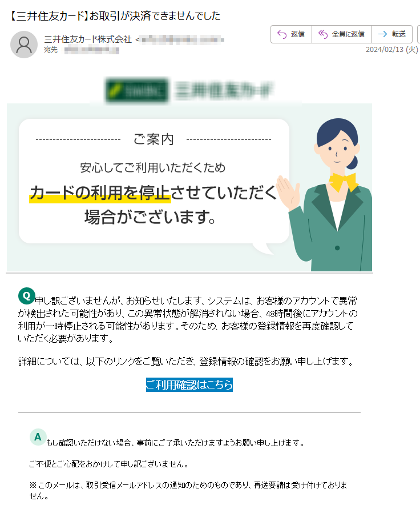The image size is (420, 509).
Task: Click the line 詳細については、以下のリンク
Action: tap(186, 361)
